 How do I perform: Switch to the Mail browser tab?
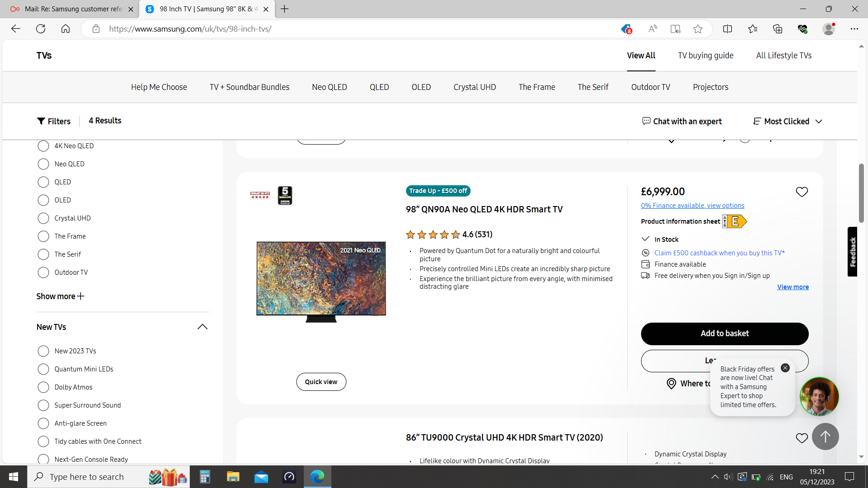coord(70,9)
